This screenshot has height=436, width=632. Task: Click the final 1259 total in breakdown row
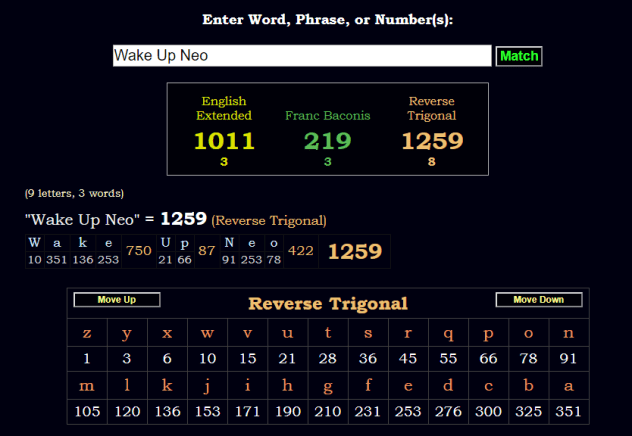(x=353, y=252)
